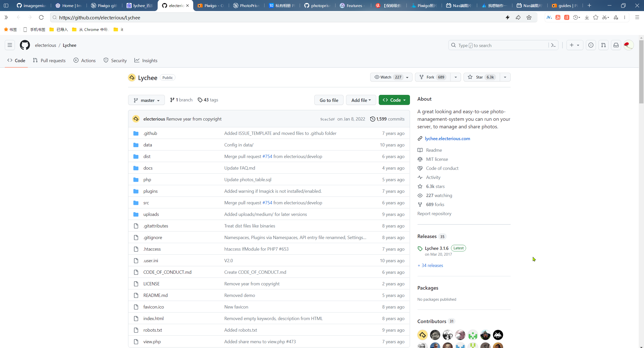Bookmark this page with the star icon
644x348 pixels.
point(529,17)
